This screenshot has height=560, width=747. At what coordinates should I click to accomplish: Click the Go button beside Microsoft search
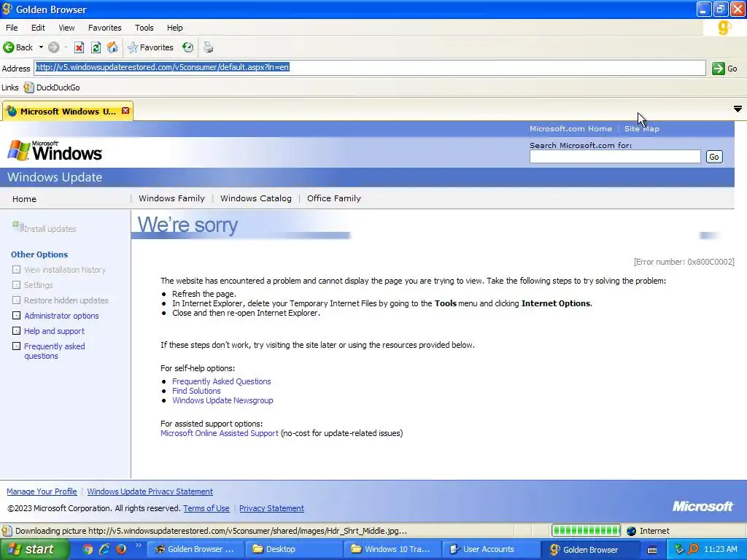714,157
